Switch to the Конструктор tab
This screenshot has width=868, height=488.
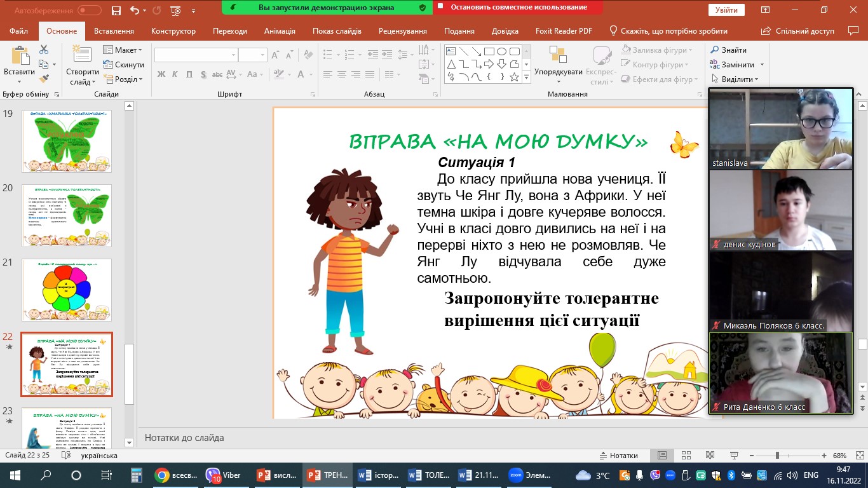click(172, 31)
